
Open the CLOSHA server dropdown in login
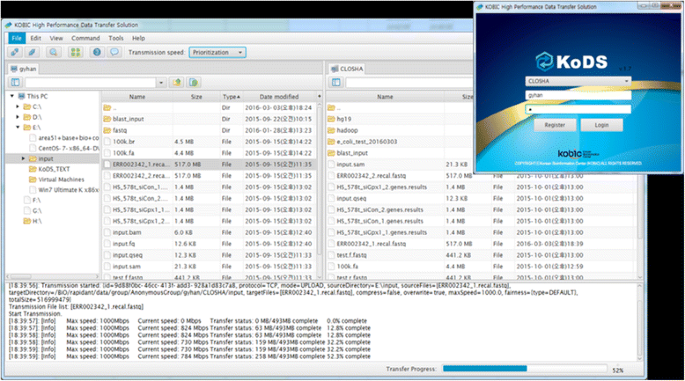[x=578, y=81]
